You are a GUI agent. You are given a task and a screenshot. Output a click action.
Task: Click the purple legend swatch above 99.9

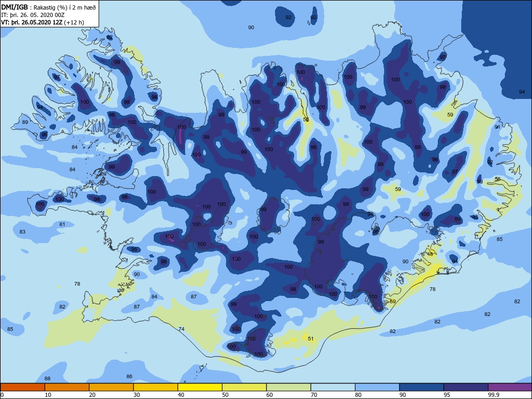[x=510, y=387]
